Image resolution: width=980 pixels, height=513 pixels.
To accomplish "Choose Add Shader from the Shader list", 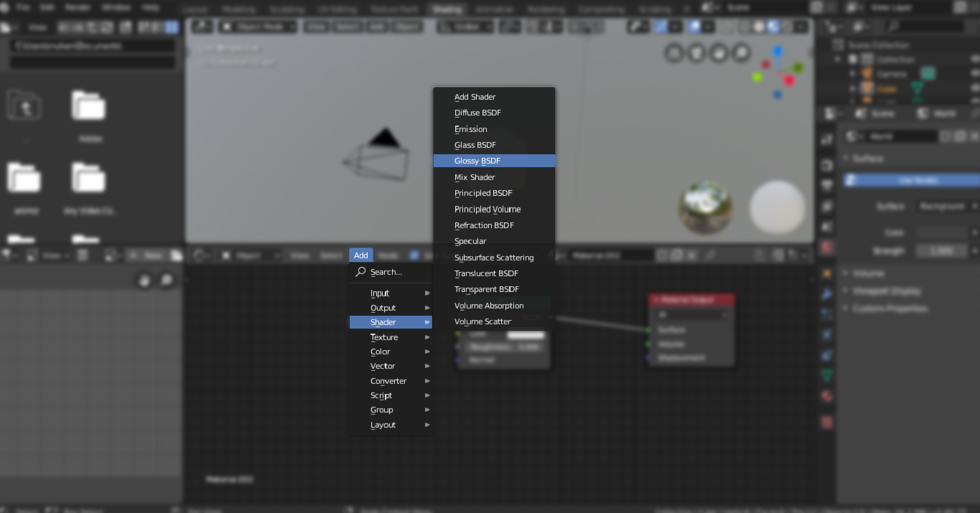I will 494,97.
